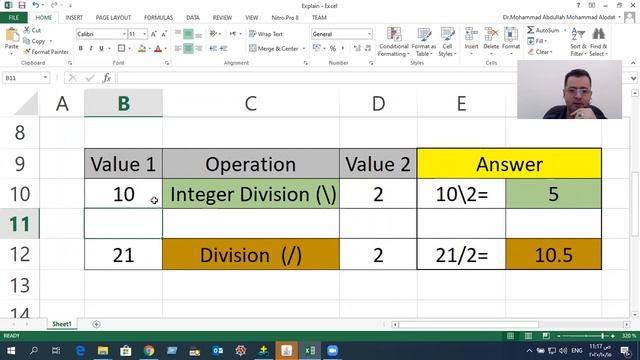Click the Save icon in quick access toolbar

pyautogui.click(x=22, y=5)
